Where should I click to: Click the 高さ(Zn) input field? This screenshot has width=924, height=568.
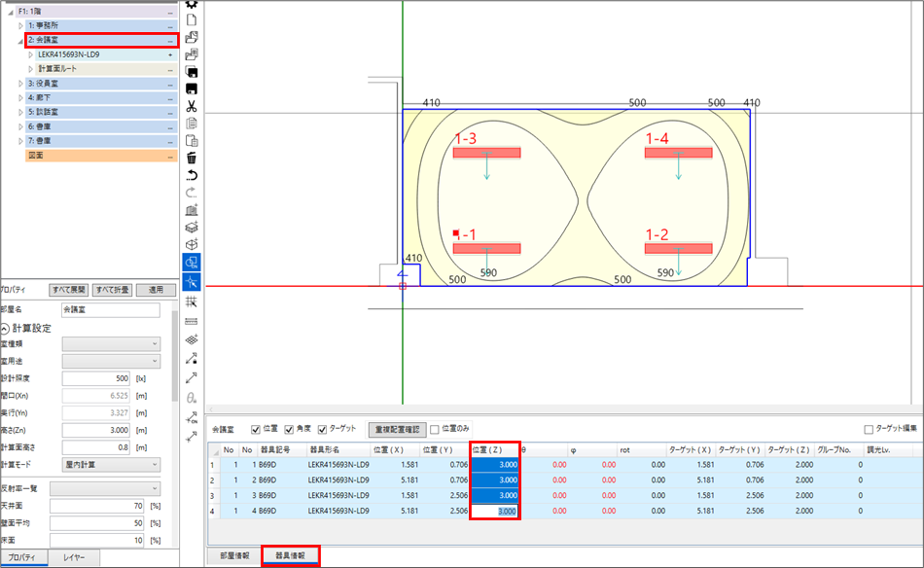pyautogui.click(x=95, y=430)
